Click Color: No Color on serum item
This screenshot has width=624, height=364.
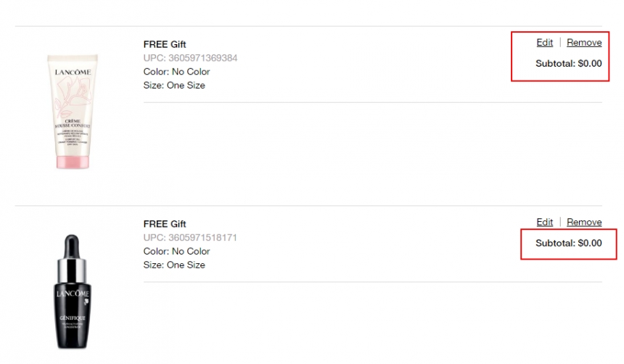click(x=176, y=252)
